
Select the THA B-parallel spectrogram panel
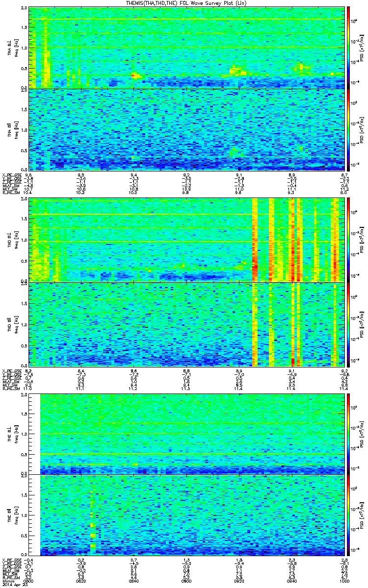pyautogui.click(x=186, y=129)
